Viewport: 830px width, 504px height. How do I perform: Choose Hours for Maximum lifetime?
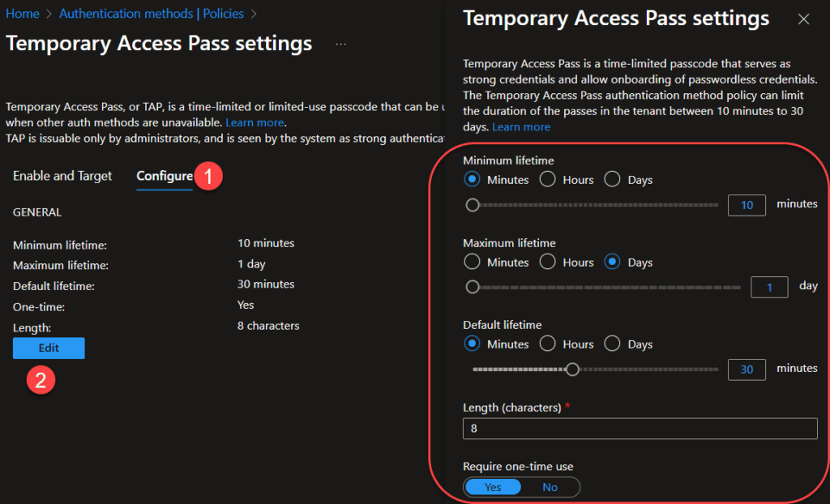pyautogui.click(x=547, y=262)
